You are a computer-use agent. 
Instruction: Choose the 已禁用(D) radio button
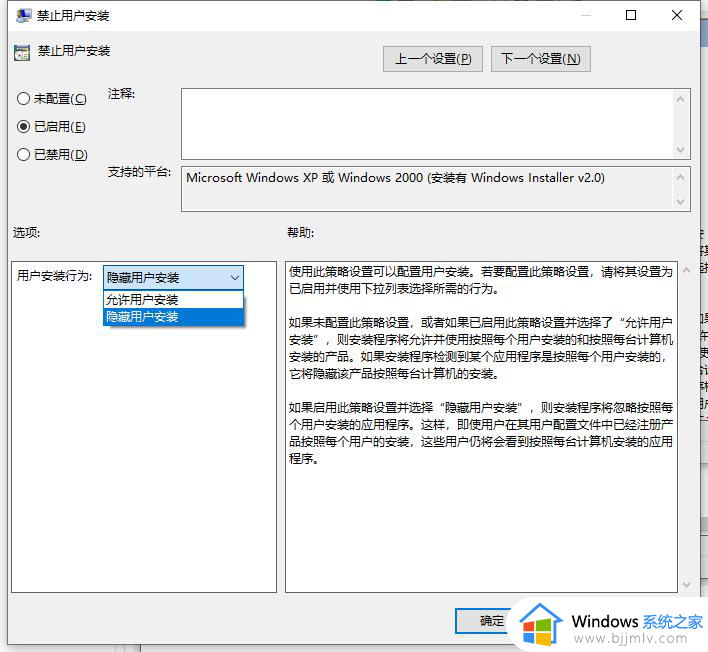pos(24,155)
